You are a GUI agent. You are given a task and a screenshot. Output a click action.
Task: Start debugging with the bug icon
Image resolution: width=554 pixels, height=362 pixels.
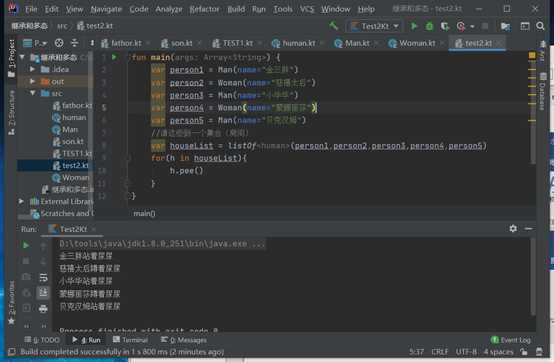pos(429,26)
